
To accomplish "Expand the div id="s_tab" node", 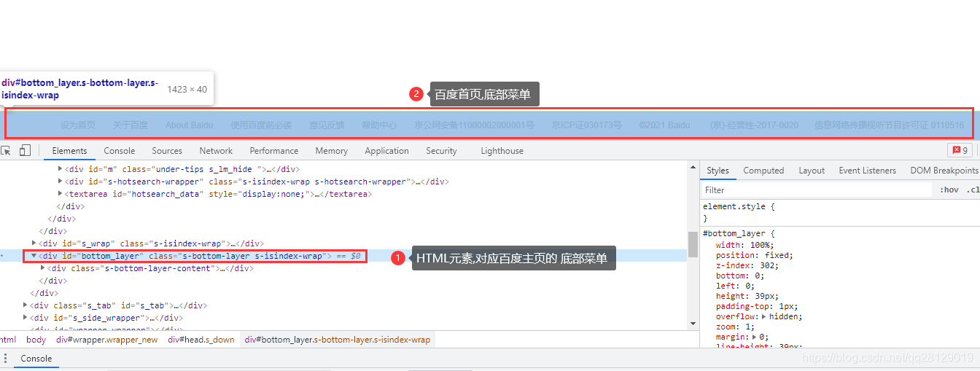I will tap(26, 305).
